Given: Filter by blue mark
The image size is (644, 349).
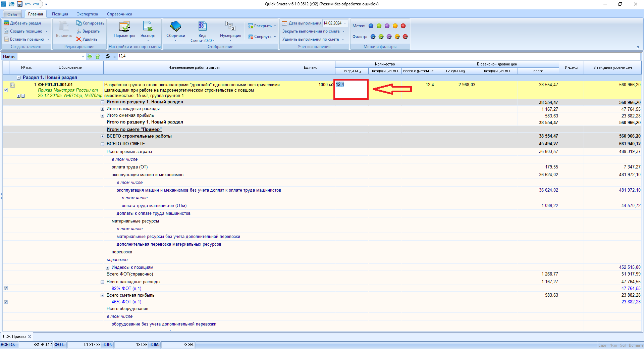Looking at the screenshot, I should (373, 37).
